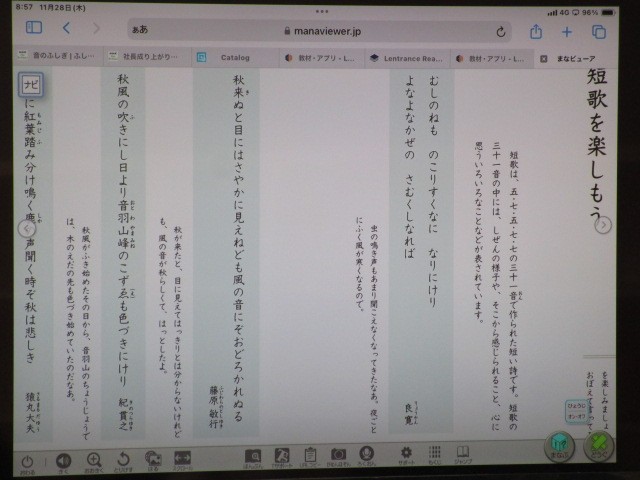Tap the ろくおん microphone recording icon
The width and height of the screenshot is (640, 480).
click(x=366, y=455)
